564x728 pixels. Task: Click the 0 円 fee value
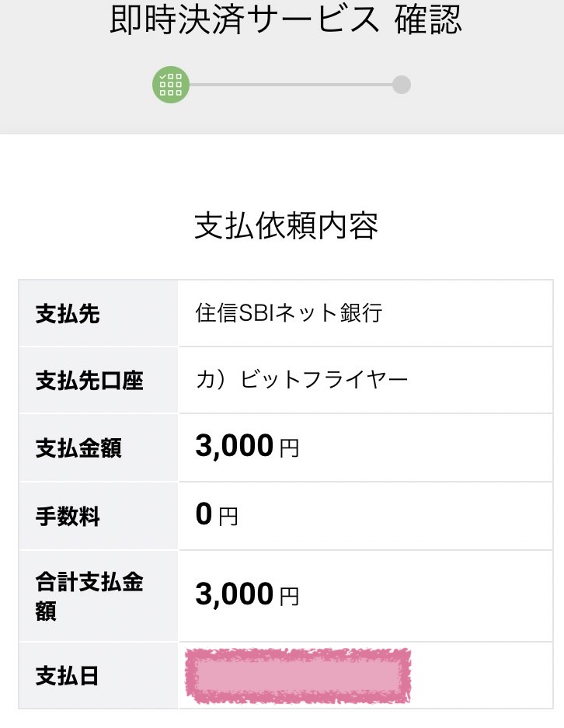pos(217,514)
